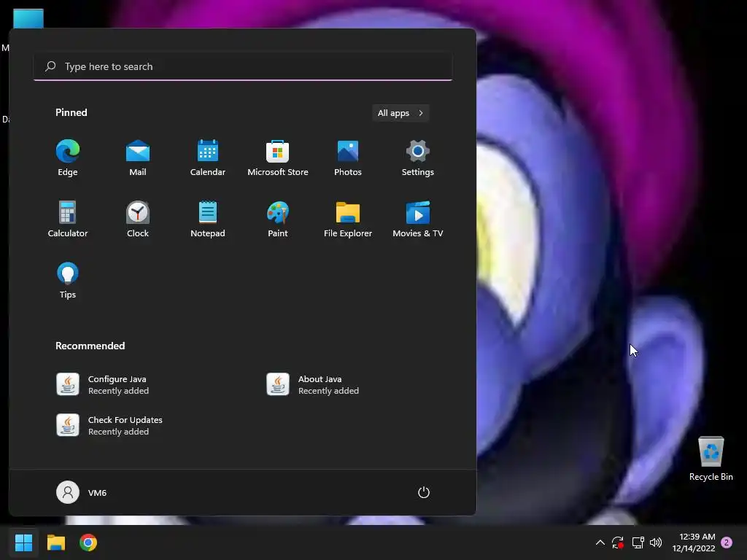The width and height of the screenshot is (747, 560).
Task: Show All apps list
Action: pos(400,113)
